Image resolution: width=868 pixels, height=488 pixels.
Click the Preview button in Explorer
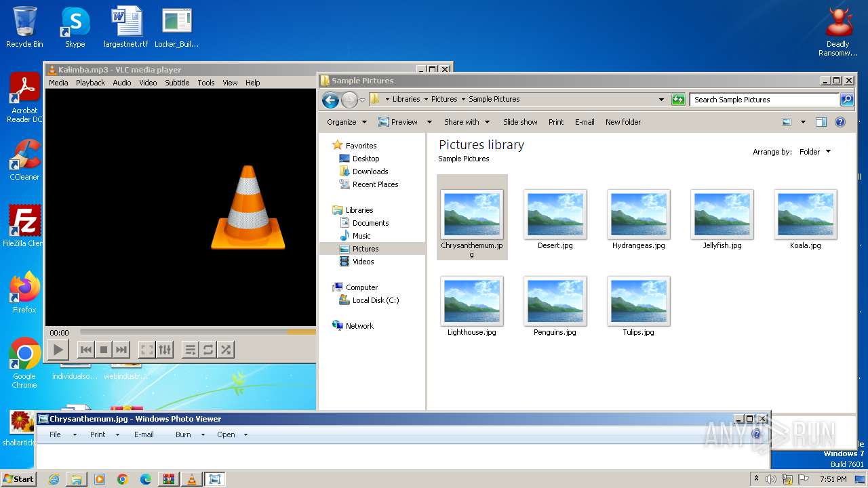coord(398,122)
